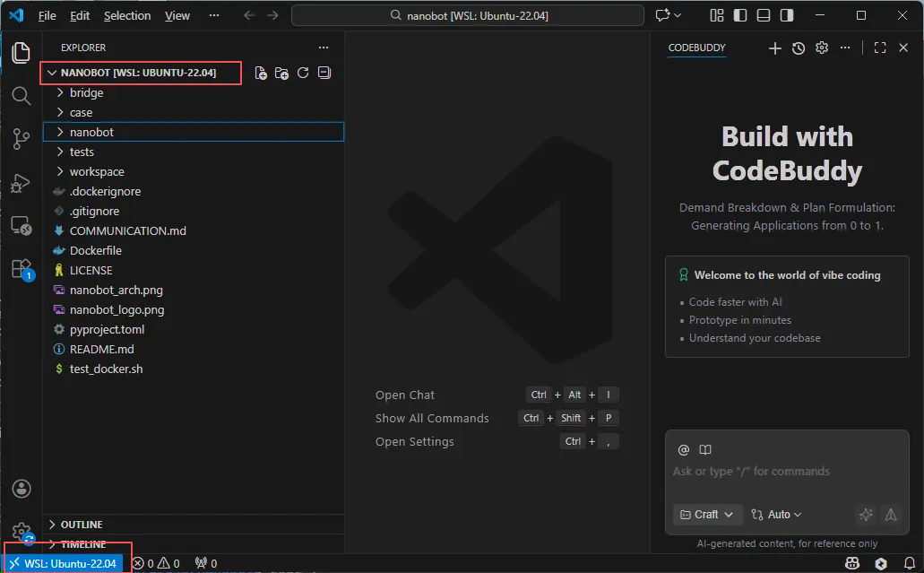Screen dimensions: 924x573
Task: Toggle the Primary Side Bar
Action: pos(740,15)
